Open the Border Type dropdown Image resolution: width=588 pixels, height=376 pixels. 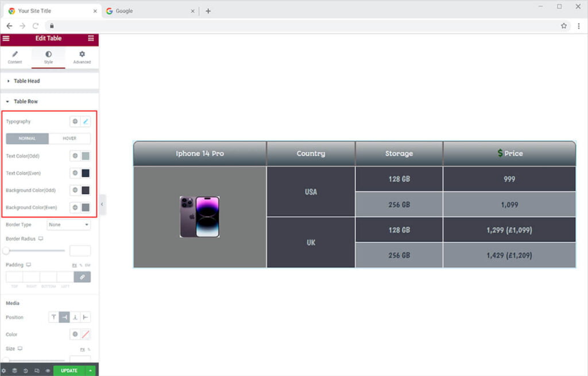coord(68,225)
